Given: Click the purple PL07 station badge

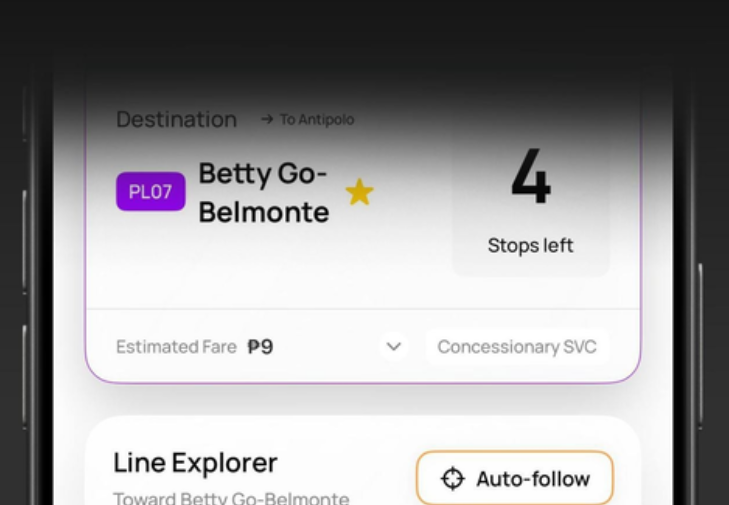Looking at the screenshot, I should [x=151, y=192].
